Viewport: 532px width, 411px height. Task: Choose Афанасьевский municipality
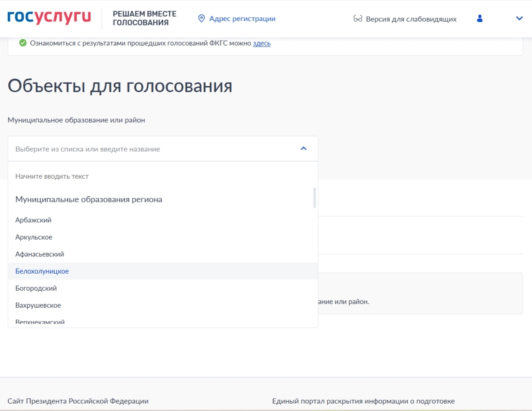[x=40, y=254]
